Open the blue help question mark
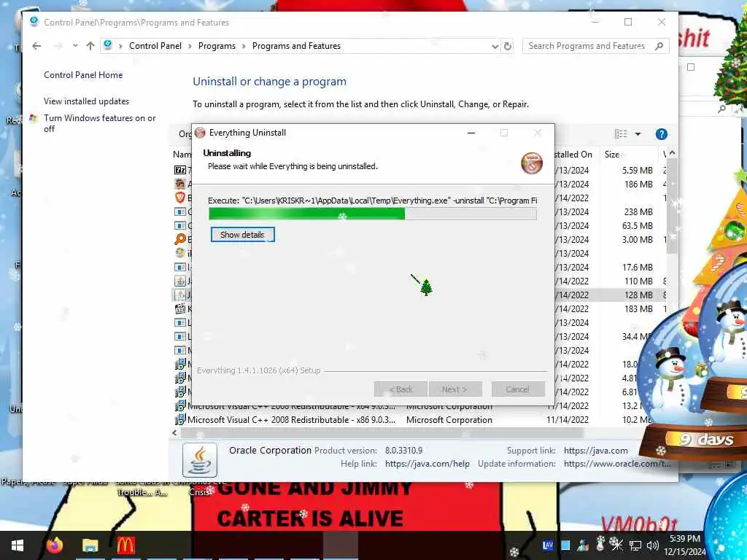 click(661, 134)
